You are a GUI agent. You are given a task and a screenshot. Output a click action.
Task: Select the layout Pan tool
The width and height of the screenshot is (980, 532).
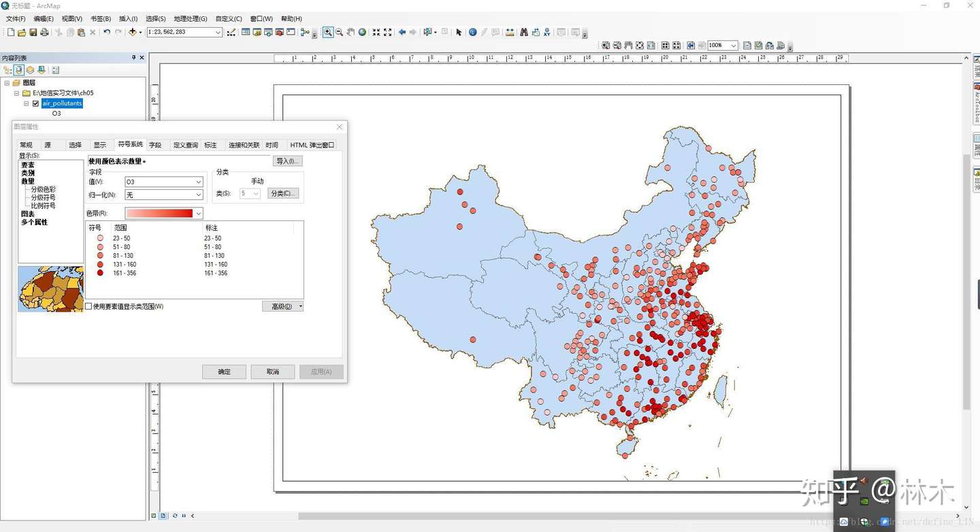click(x=628, y=46)
